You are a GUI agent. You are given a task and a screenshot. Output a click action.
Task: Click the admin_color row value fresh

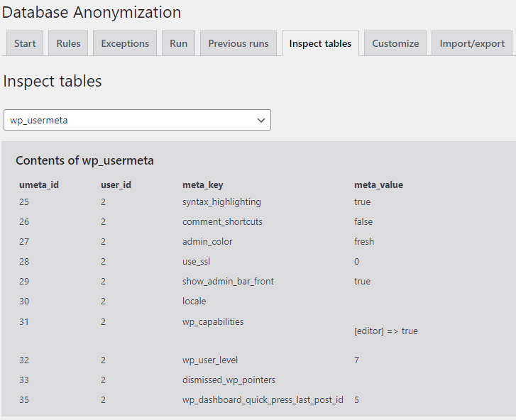(364, 242)
